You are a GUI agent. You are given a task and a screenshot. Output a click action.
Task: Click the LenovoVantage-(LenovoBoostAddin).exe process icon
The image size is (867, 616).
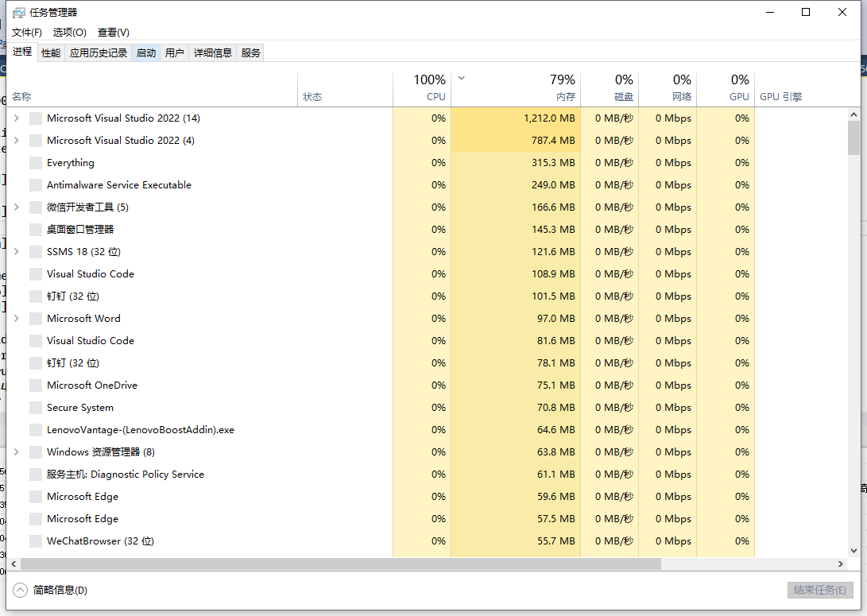pos(36,430)
